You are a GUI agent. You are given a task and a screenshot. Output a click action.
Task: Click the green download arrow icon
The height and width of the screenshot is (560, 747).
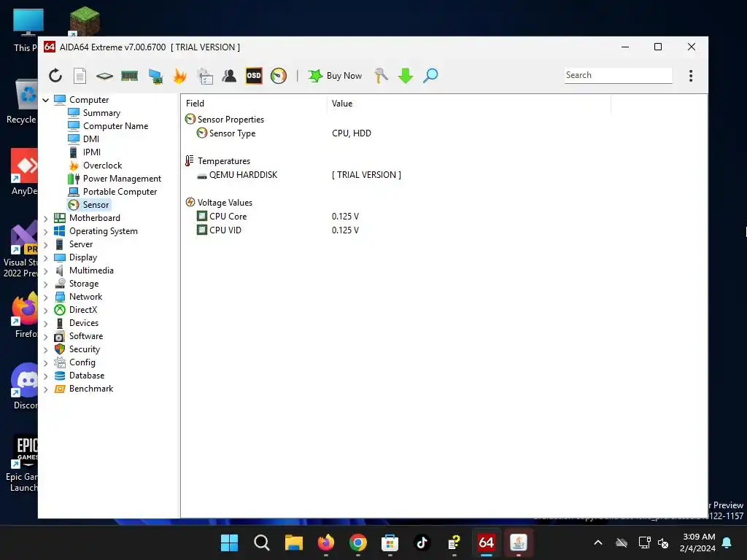pyautogui.click(x=406, y=76)
